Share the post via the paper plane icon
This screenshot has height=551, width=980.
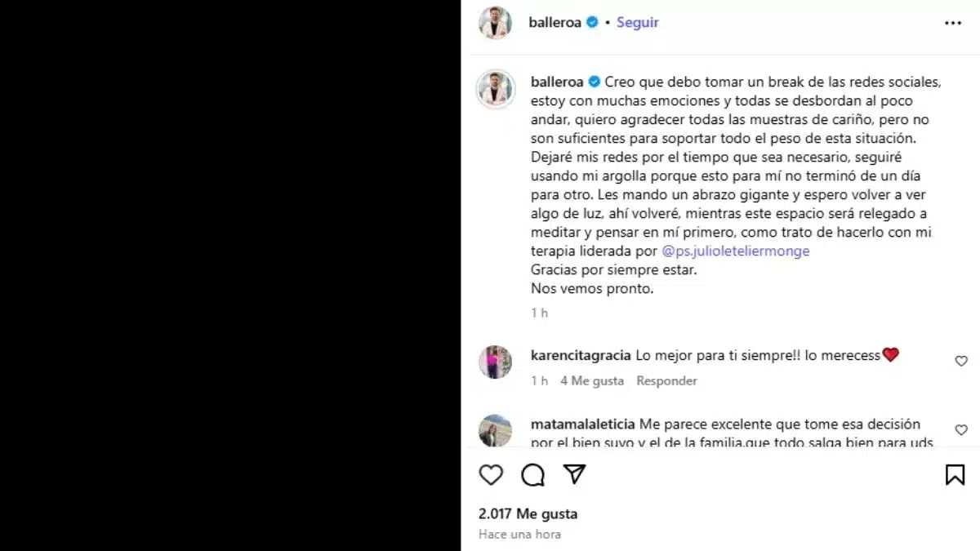tap(575, 474)
